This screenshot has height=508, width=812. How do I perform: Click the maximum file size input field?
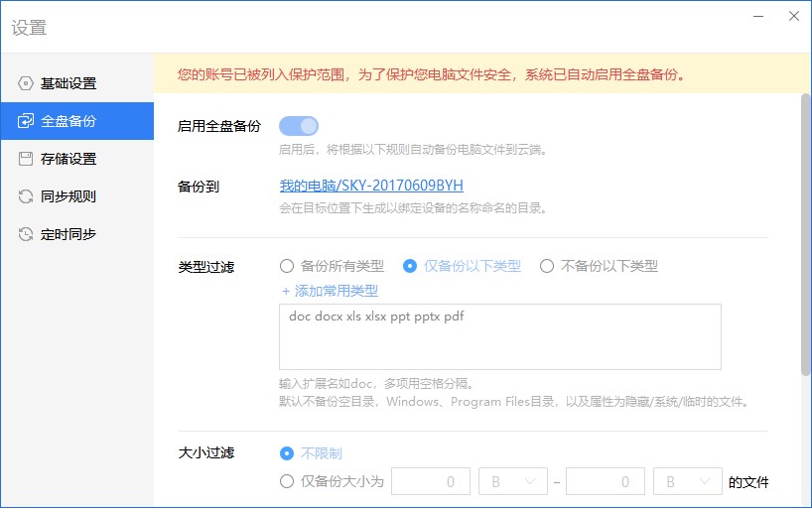pyautogui.click(x=606, y=481)
